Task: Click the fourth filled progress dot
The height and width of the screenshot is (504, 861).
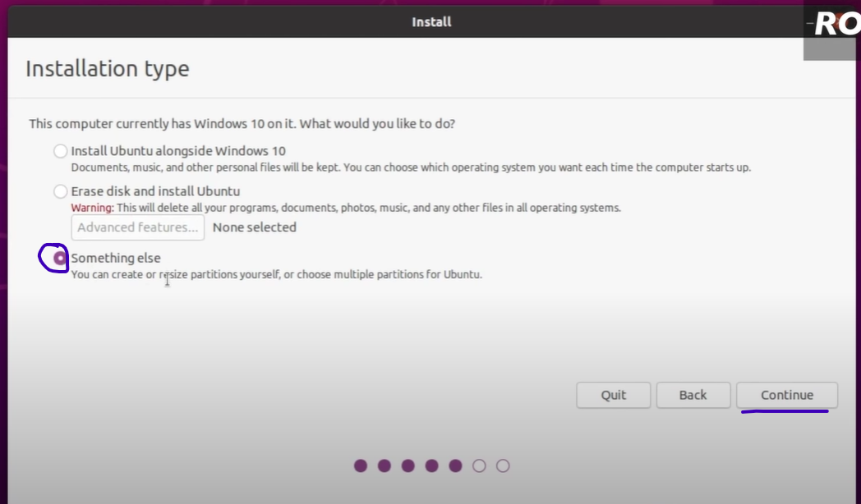Action: point(432,465)
